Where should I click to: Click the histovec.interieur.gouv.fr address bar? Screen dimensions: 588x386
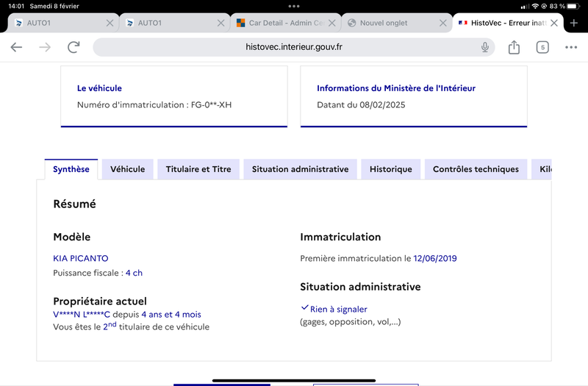293,47
